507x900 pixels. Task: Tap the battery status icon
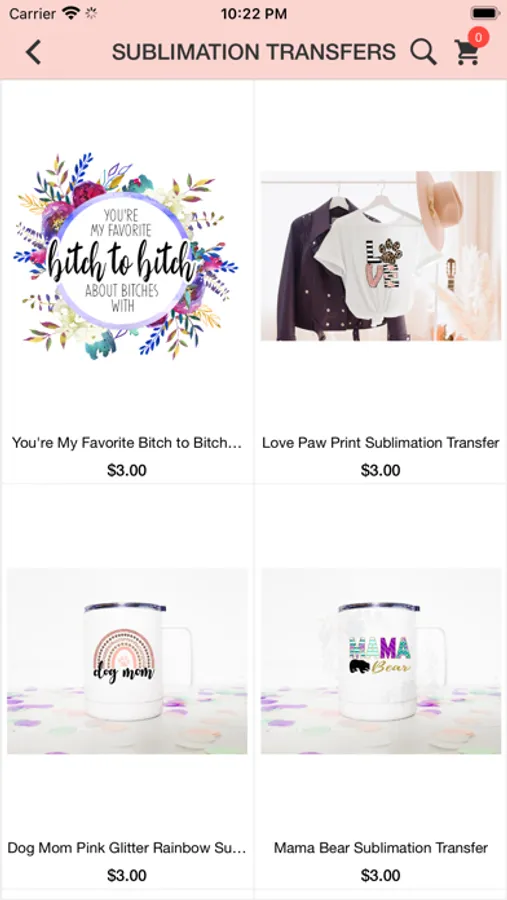coord(485,13)
